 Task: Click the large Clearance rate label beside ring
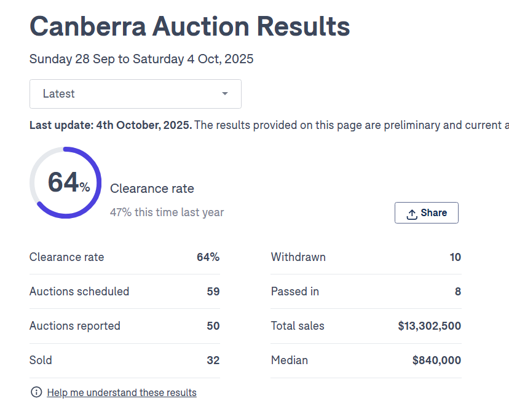click(x=152, y=189)
